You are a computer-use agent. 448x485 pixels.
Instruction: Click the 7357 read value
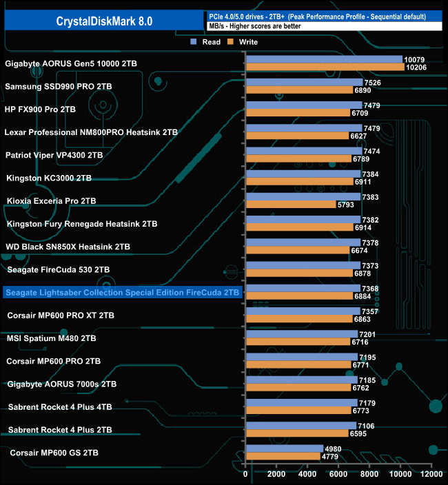click(x=370, y=311)
